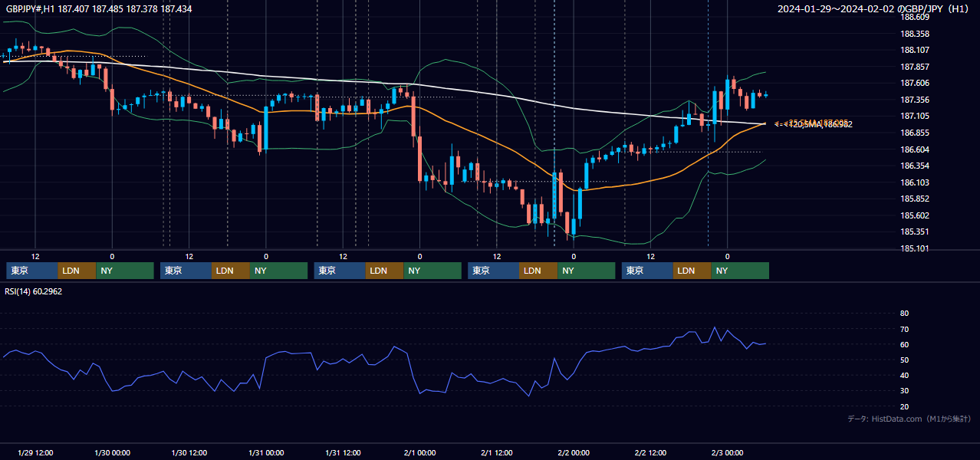Viewport: 980px width, 460px height.
Task: Click the HistData.com data source credit
Action: [909, 419]
